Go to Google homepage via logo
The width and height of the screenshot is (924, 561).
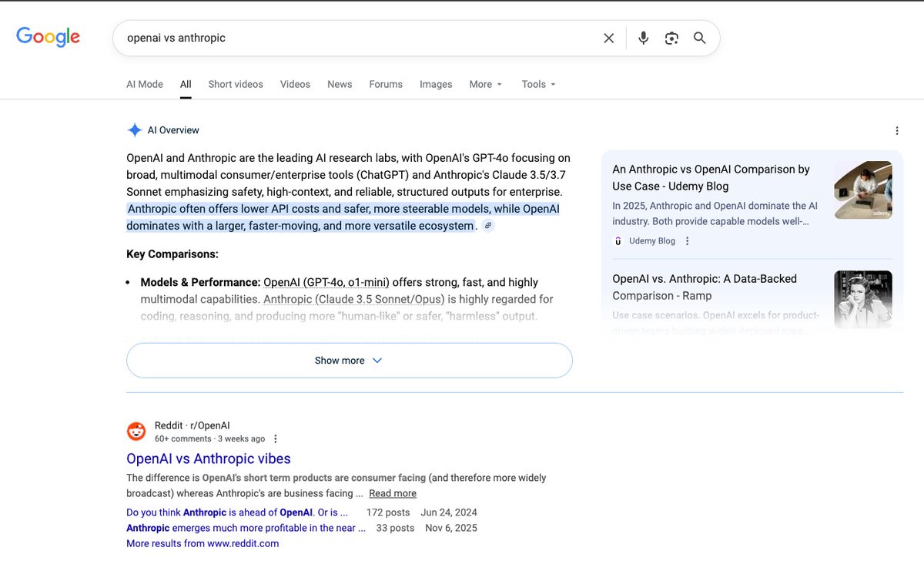pyautogui.click(x=48, y=37)
